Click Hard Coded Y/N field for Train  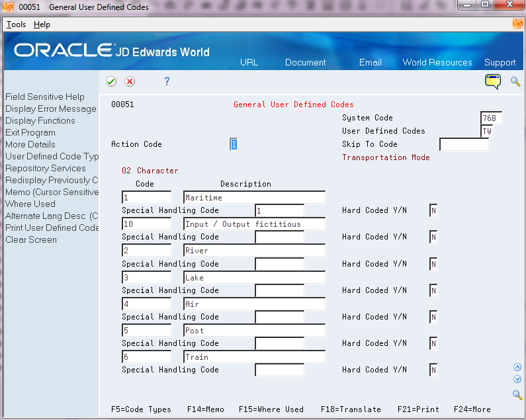(433, 370)
